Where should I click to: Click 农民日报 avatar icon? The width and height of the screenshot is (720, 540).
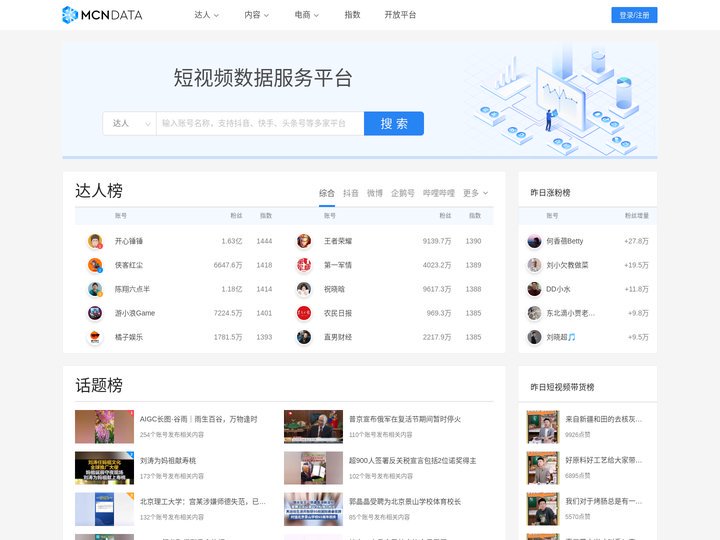click(x=304, y=313)
